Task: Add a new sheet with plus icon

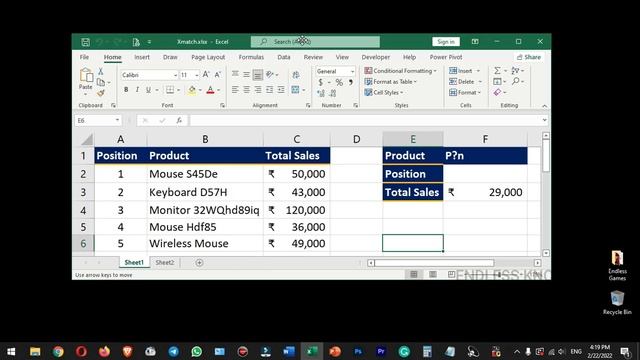Action: tap(199, 263)
